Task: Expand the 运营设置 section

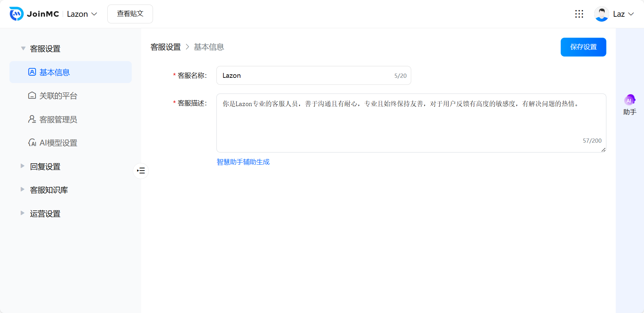Action: click(x=23, y=213)
